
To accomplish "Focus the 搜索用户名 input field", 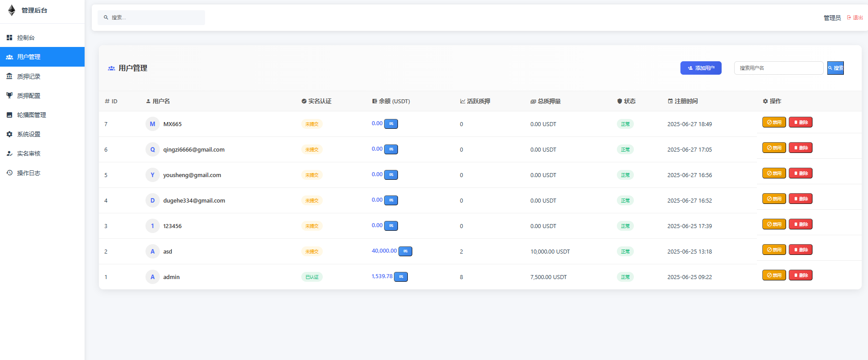I will pos(778,68).
